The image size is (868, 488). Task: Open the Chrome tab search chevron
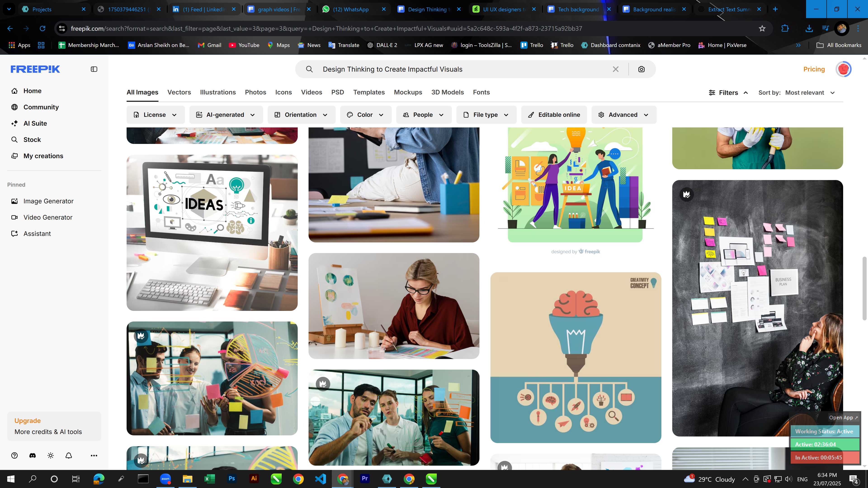tap(9, 9)
